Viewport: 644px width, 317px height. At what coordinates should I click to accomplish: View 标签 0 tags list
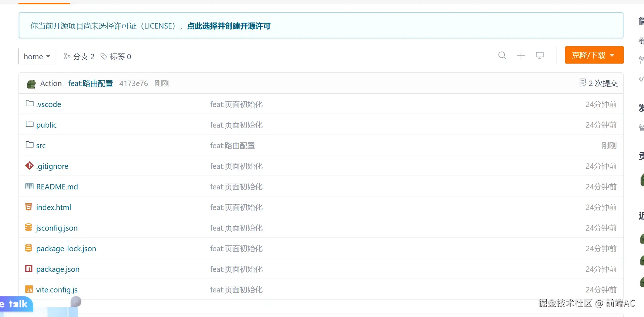pyautogui.click(x=116, y=56)
